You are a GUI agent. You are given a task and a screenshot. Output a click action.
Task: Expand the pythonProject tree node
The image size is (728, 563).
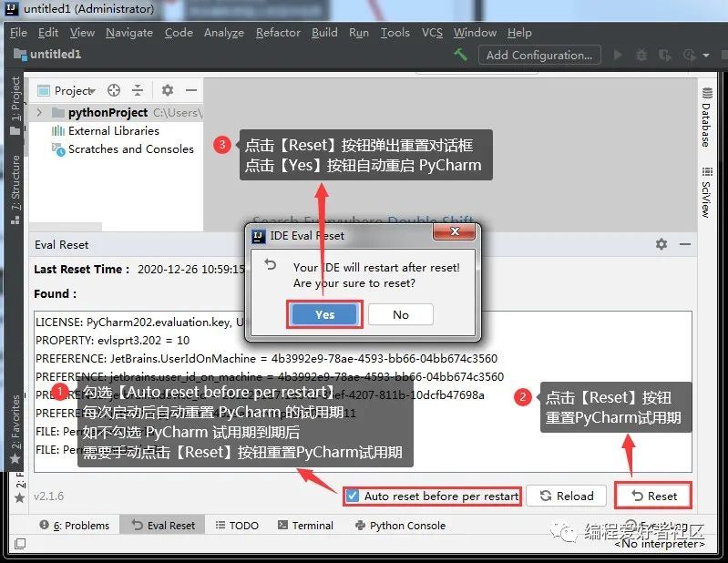point(39,112)
